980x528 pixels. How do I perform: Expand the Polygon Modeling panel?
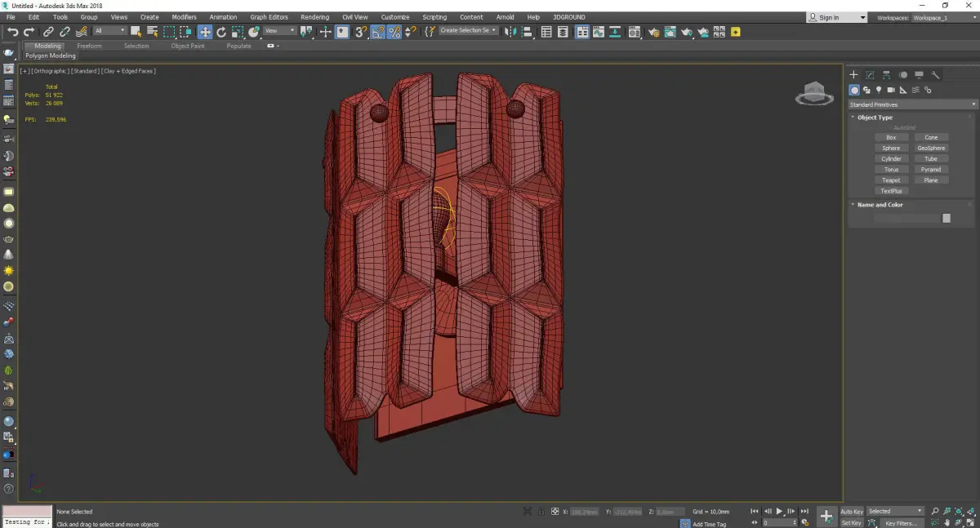point(51,56)
